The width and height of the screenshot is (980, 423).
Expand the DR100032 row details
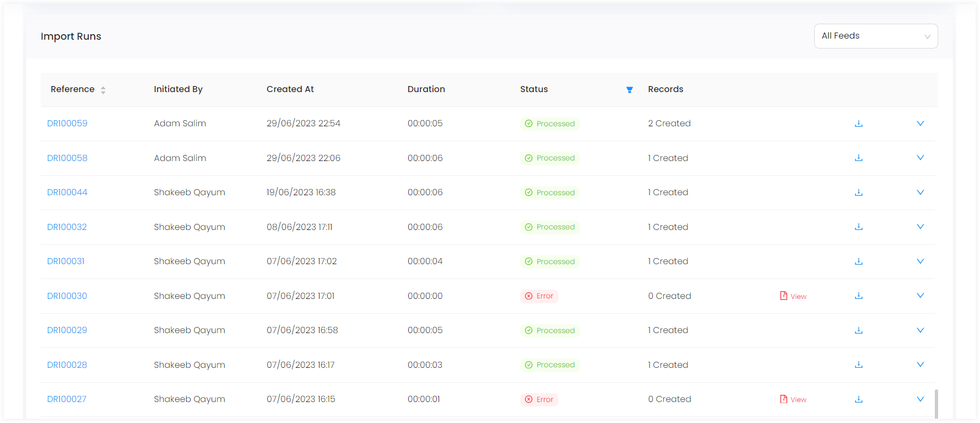[x=920, y=227]
